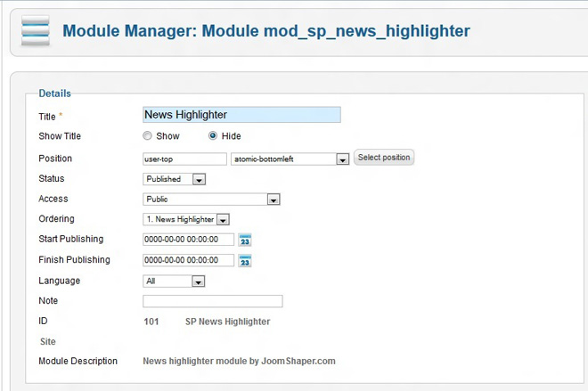
Task: Expand the atomic-bottomleft position dropdown
Action: click(342, 159)
